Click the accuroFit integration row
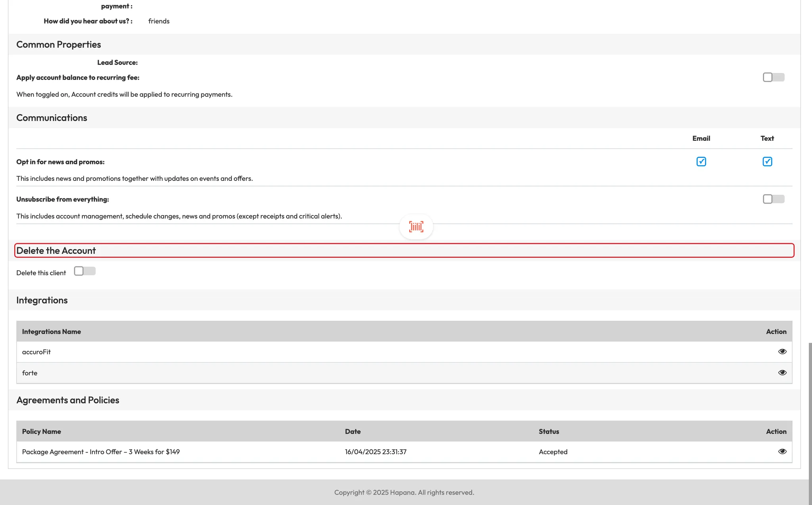Viewport: 812px width, 505px height. coord(36,352)
